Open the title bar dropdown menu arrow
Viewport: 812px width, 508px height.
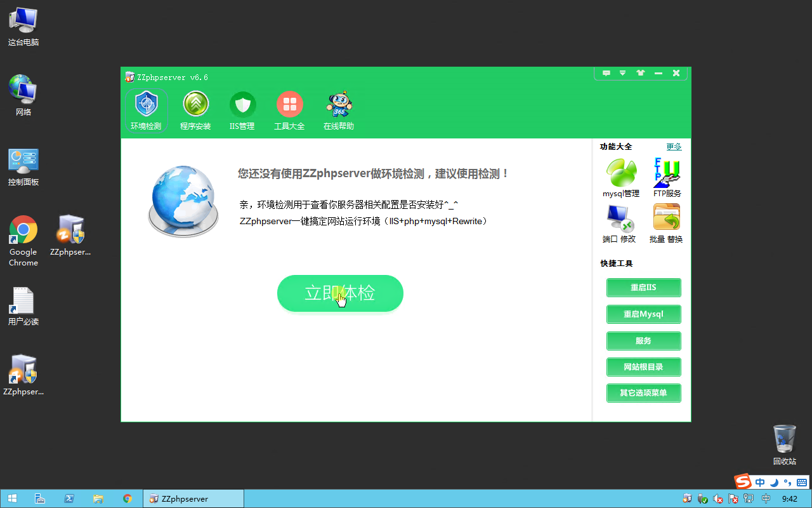623,73
